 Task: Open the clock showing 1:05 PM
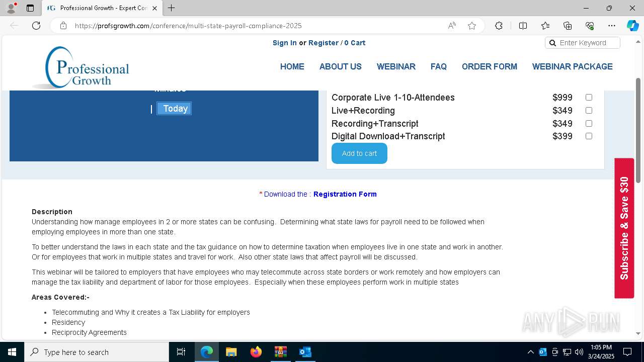pyautogui.click(x=601, y=352)
